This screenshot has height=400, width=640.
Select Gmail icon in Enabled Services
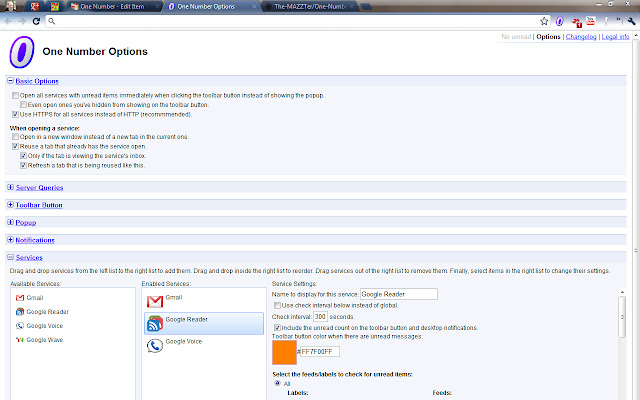tap(155, 302)
